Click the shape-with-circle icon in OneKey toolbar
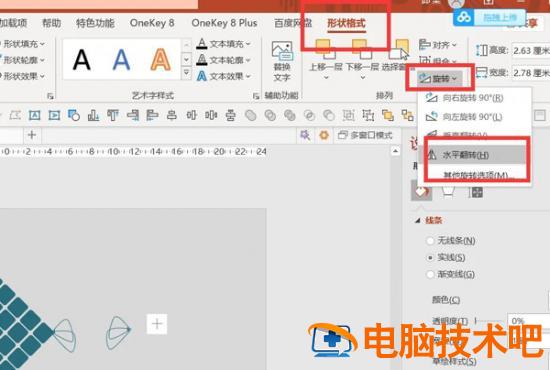This screenshot has height=370, width=550. point(74,115)
